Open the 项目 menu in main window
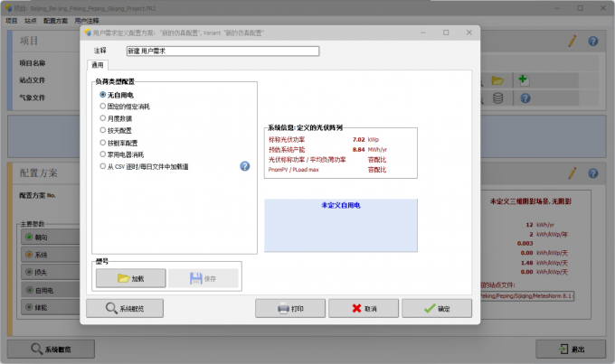Screen dimensions: 615x364 [x=12, y=21]
